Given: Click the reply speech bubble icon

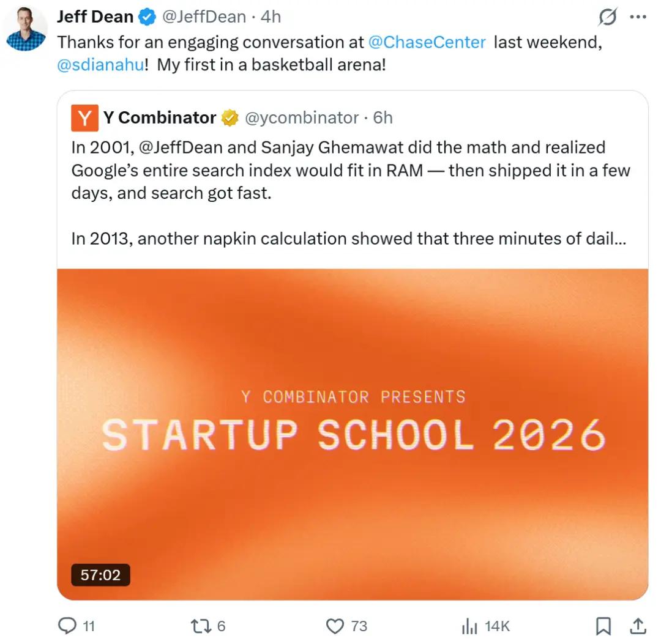Looking at the screenshot, I should click(x=67, y=626).
